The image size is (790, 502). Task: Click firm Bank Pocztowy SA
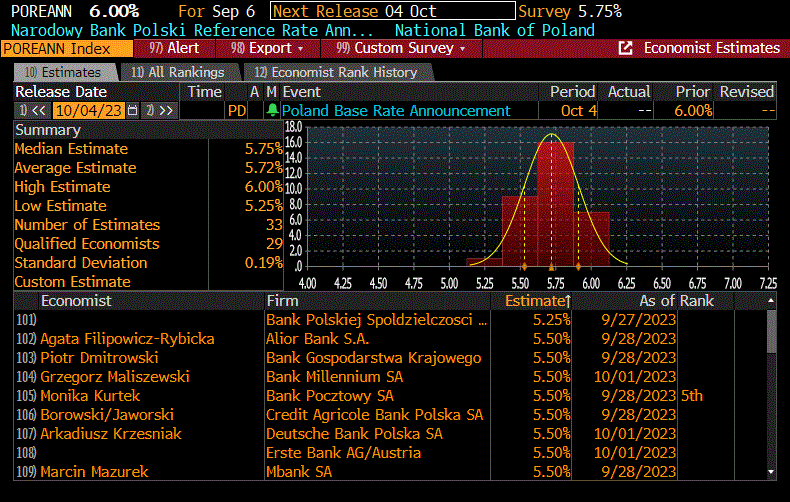(330, 396)
